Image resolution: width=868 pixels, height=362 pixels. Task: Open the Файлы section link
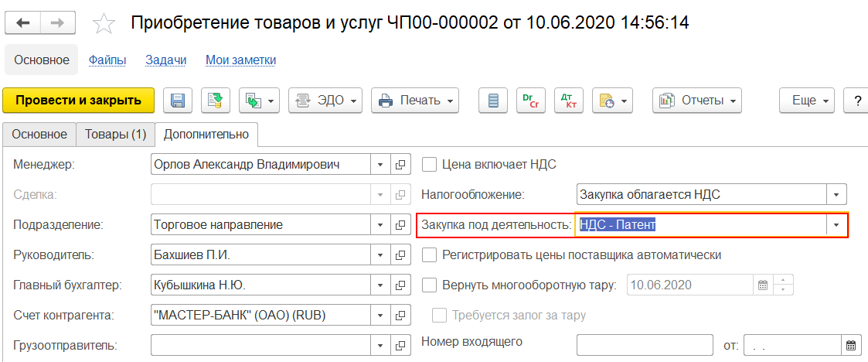107,60
